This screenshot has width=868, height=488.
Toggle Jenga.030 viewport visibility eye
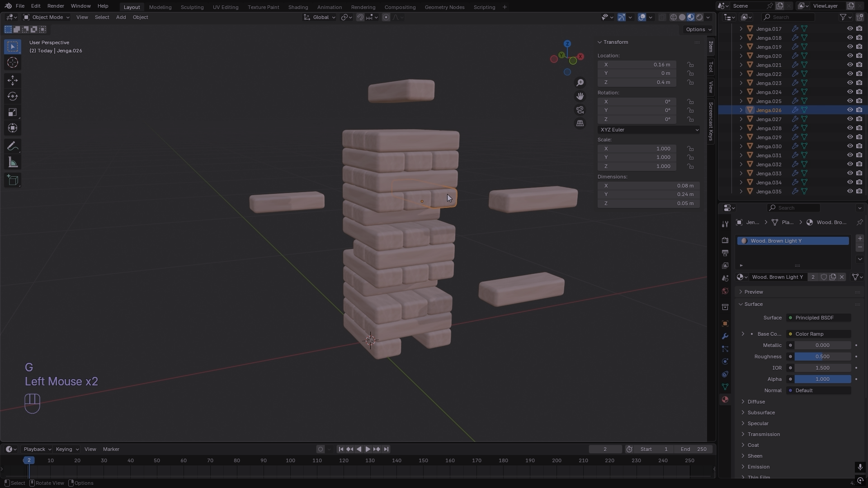tap(850, 146)
